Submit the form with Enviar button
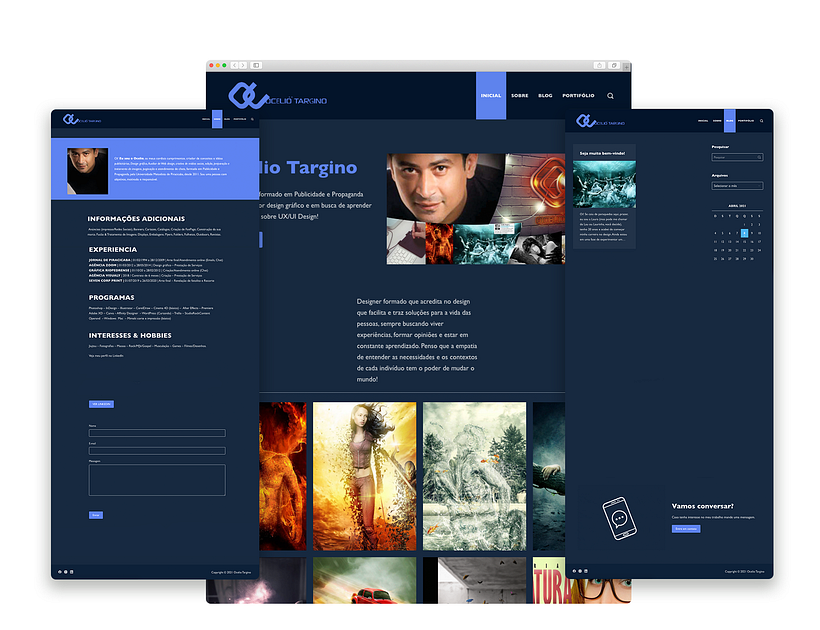The height and width of the screenshot is (630, 820). 96,515
